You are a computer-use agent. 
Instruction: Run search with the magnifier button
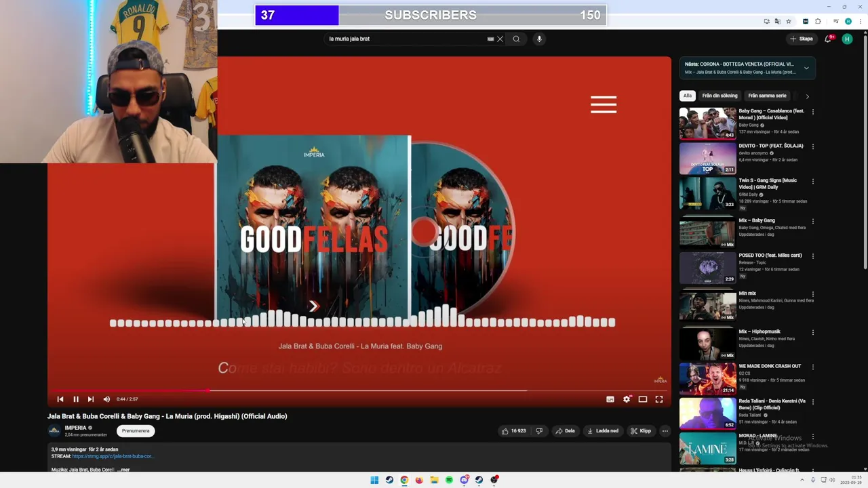pyautogui.click(x=516, y=39)
